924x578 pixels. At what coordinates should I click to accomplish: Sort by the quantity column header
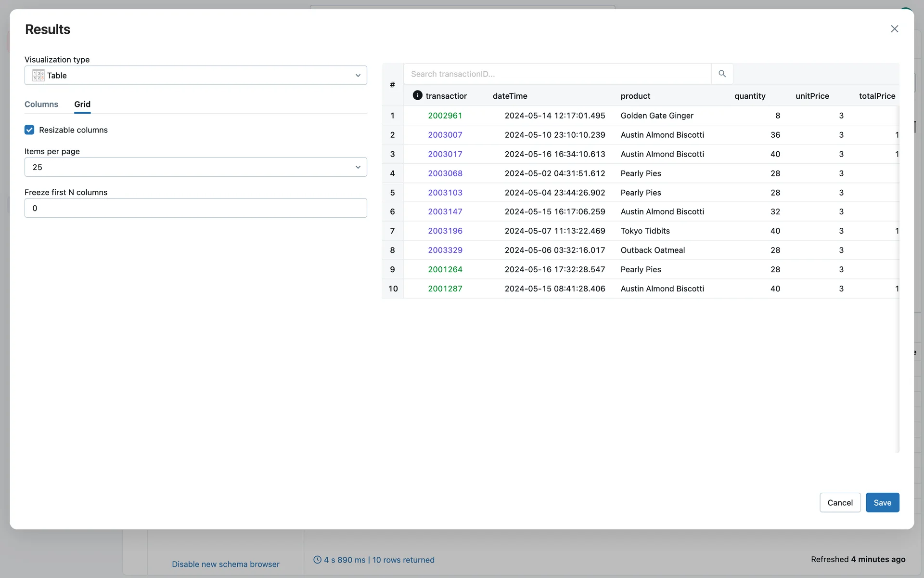coord(749,96)
